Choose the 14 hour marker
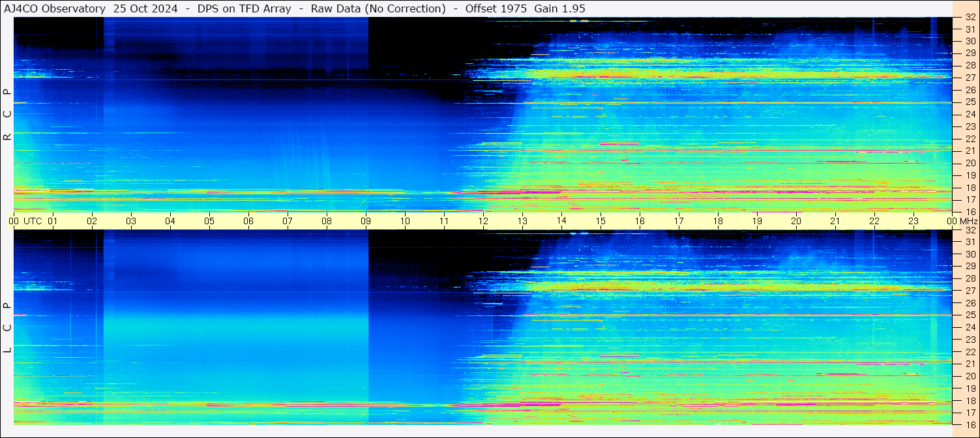 point(561,221)
